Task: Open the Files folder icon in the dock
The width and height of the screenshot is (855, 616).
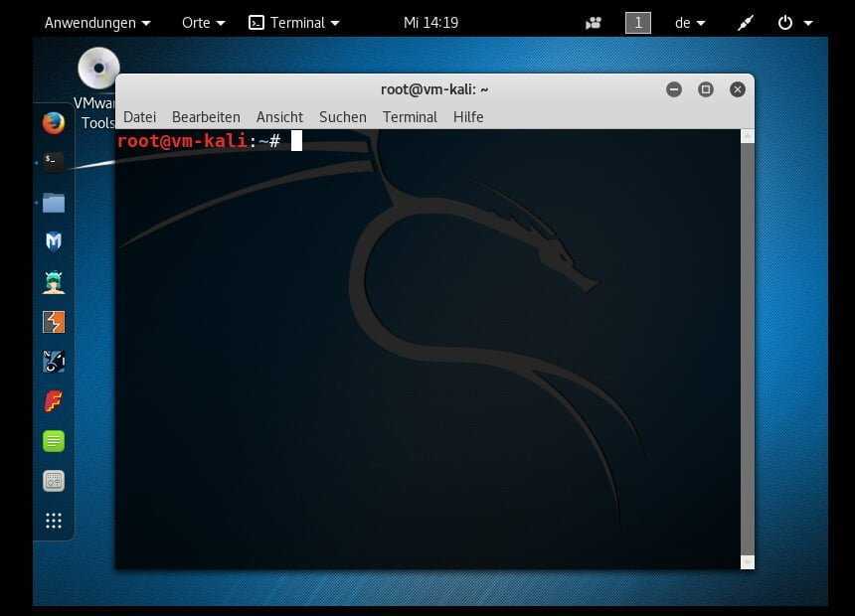Action: click(54, 203)
